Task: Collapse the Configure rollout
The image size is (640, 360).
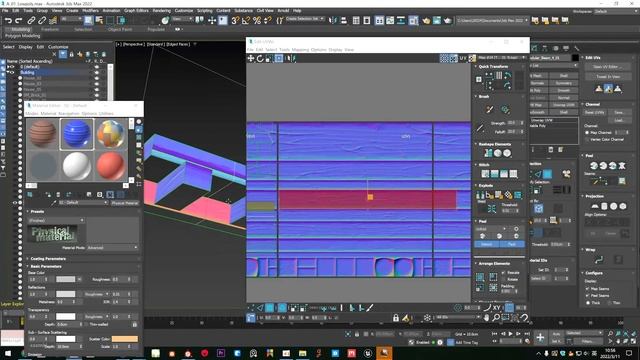Action: [x=582, y=273]
